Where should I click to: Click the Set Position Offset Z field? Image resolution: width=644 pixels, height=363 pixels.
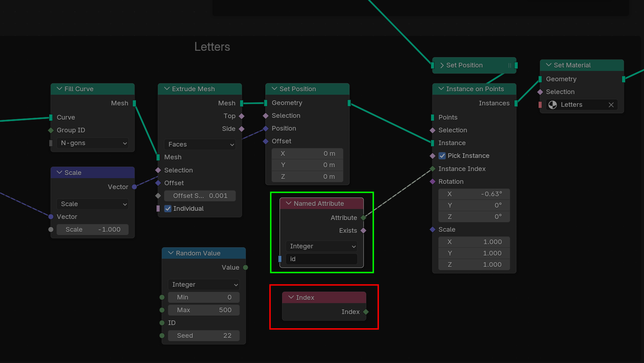click(x=307, y=177)
